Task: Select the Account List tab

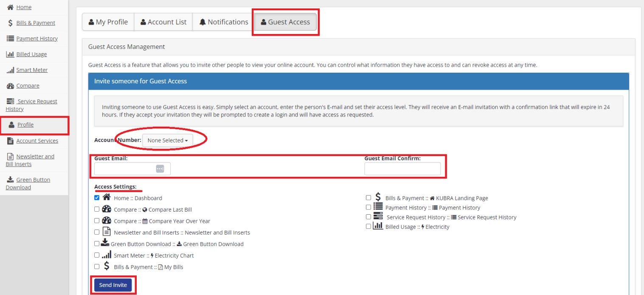Action: pos(163,22)
